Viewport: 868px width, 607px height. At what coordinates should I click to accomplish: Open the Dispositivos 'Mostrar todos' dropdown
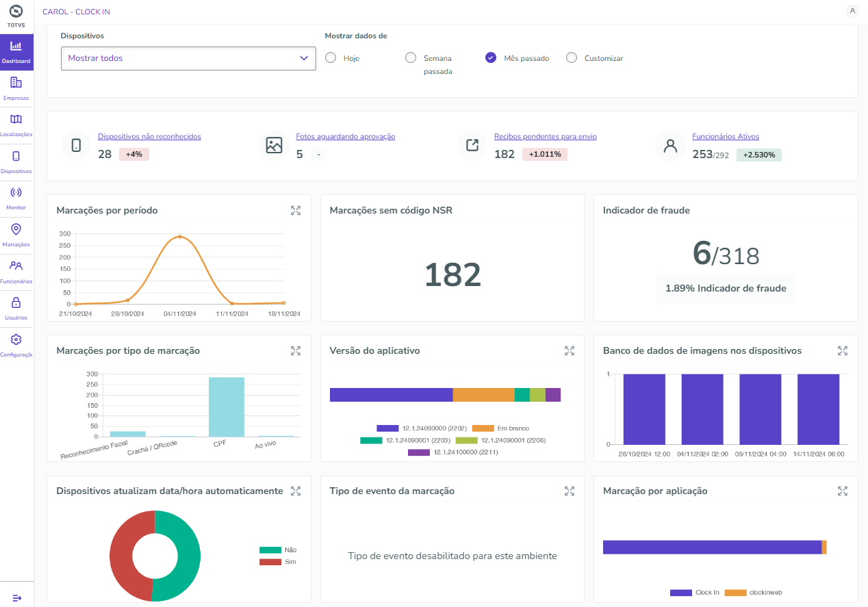click(x=188, y=58)
